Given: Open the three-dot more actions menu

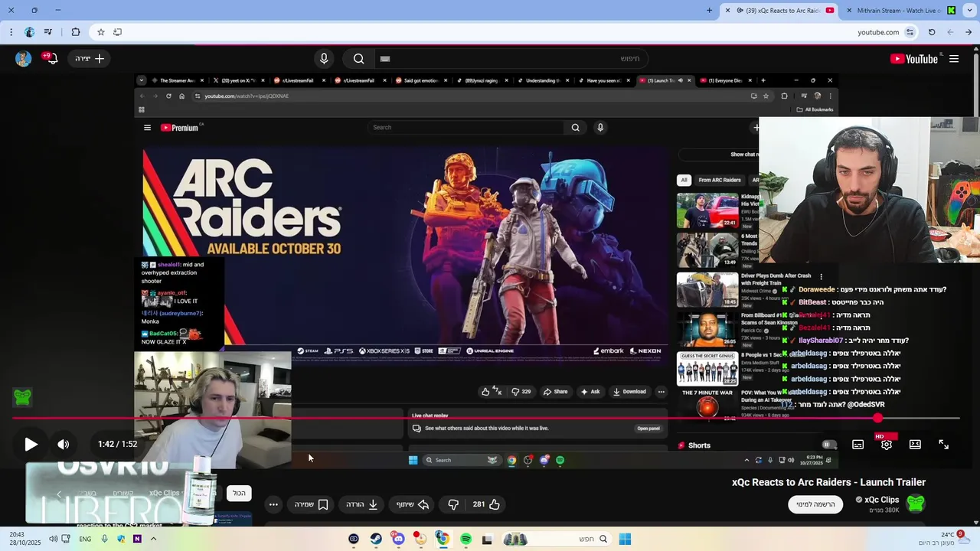Looking at the screenshot, I should (273, 504).
